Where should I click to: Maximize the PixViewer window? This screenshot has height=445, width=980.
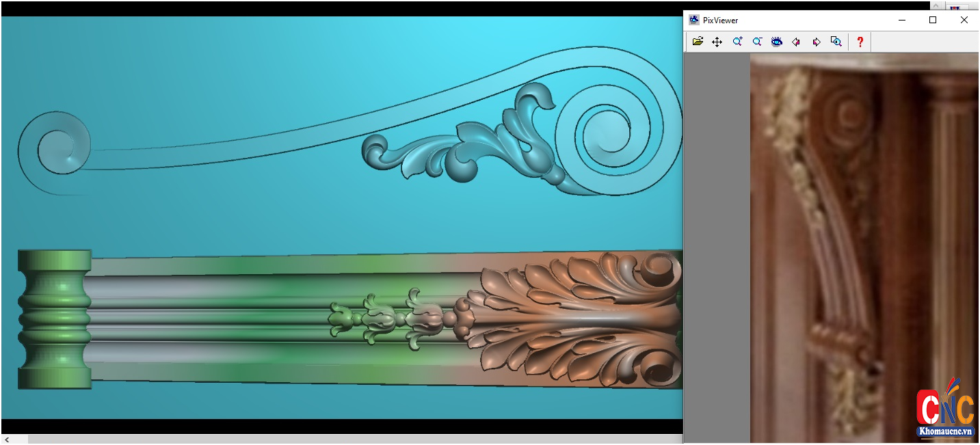[933, 21]
